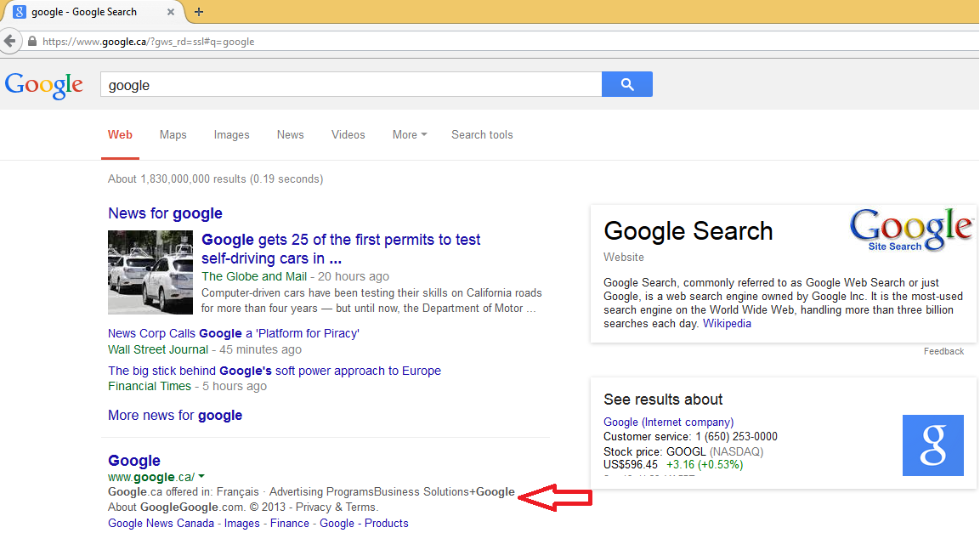Image resolution: width=980 pixels, height=533 pixels.
Task: Open 'News Corp Calls Google a Platform for Piracy'
Action: 234,334
